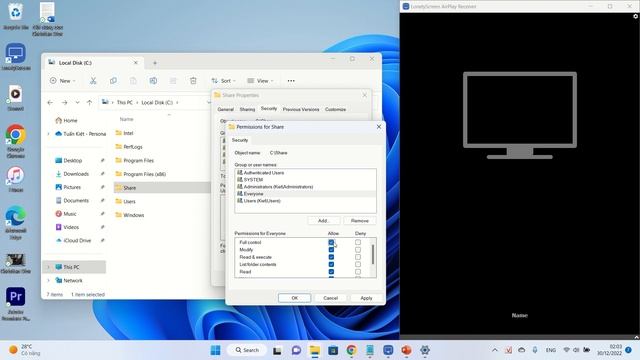Screen dimensions: 640x360
Task: Check Deny for List folder contents
Action: point(358,264)
